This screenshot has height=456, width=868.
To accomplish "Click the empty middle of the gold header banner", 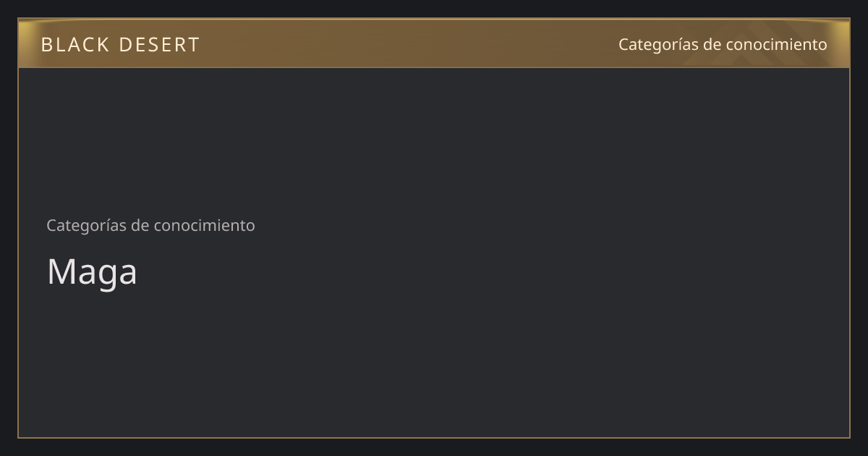I will tap(405, 43).
